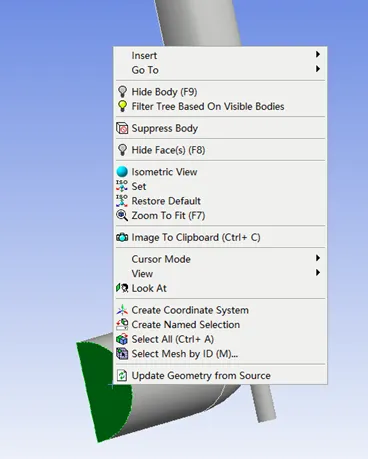Click the Zoom To Fit magnifier icon
Image resolution: width=368 pixels, height=459 pixels.
[x=122, y=215]
